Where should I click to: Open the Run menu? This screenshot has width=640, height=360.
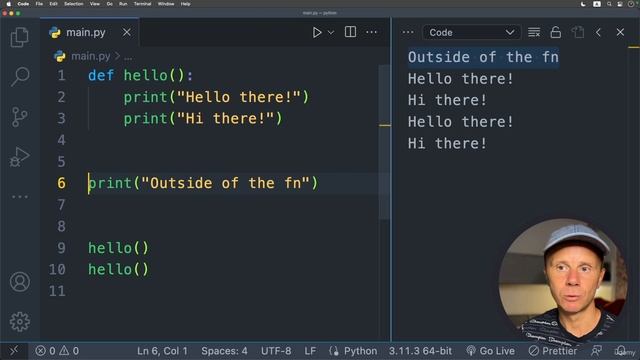pyautogui.click(x=123, y=4)
